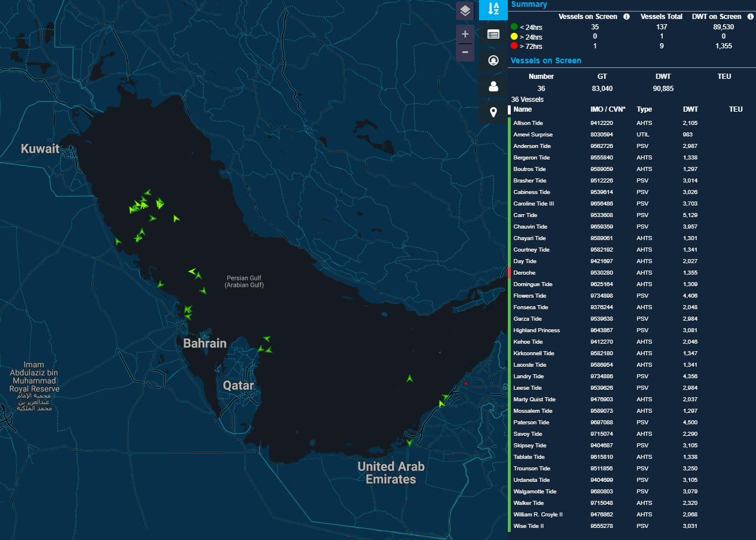Toggle the yellow >24hrs legend indicator
Image resolution: width=756 pixels, height=540 pixels.
pos(514,36)
